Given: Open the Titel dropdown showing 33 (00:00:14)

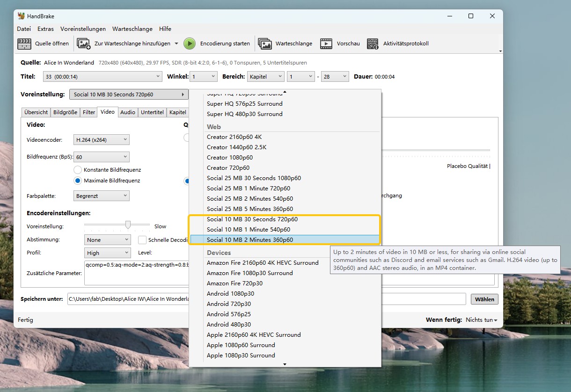Looking at the screenshot, I should pyautogui.click(x=102, y=76).
